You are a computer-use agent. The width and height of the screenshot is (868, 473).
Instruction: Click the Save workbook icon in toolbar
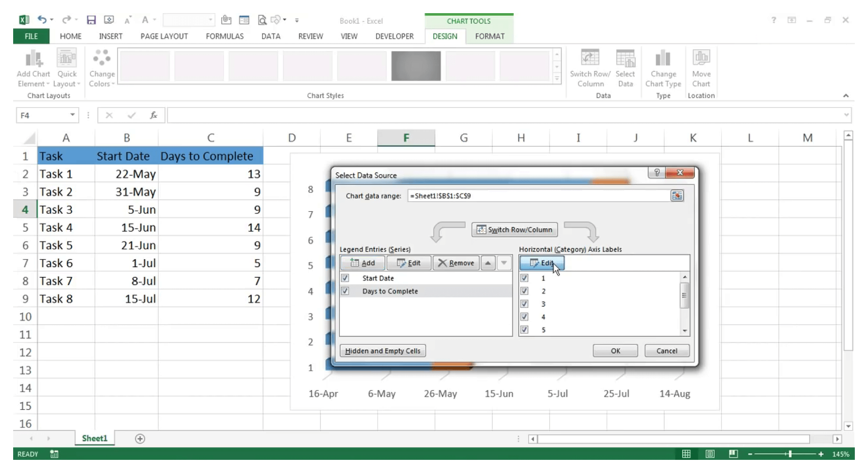pyautogui.click(x=91, y=21)
